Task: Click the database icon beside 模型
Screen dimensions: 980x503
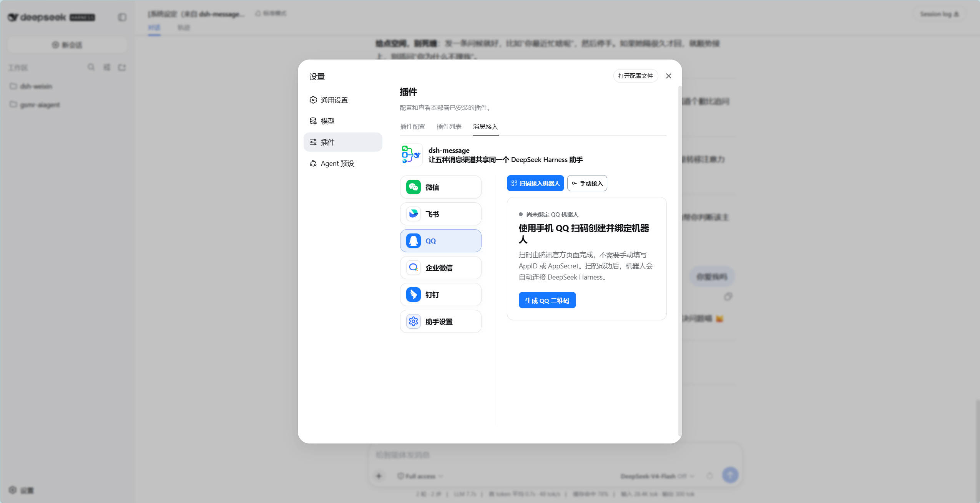Action: [313, 121]
